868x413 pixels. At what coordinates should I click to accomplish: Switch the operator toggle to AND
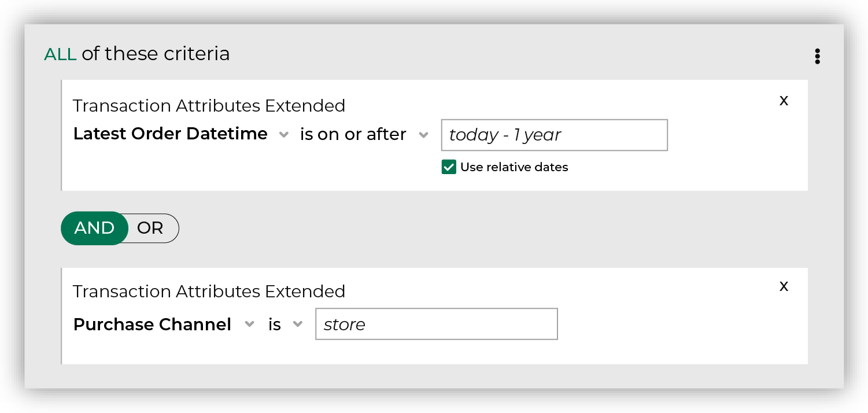point(94,228)
